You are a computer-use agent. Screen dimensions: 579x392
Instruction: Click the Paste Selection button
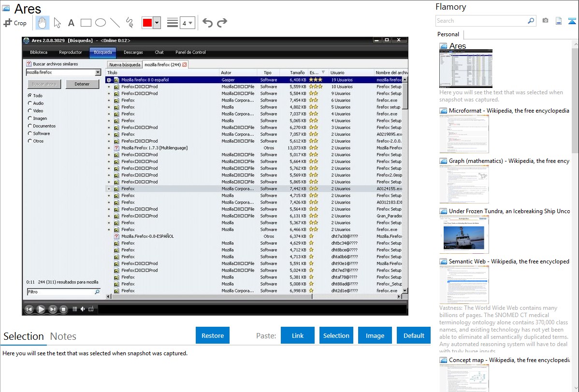tap(336, 335)
